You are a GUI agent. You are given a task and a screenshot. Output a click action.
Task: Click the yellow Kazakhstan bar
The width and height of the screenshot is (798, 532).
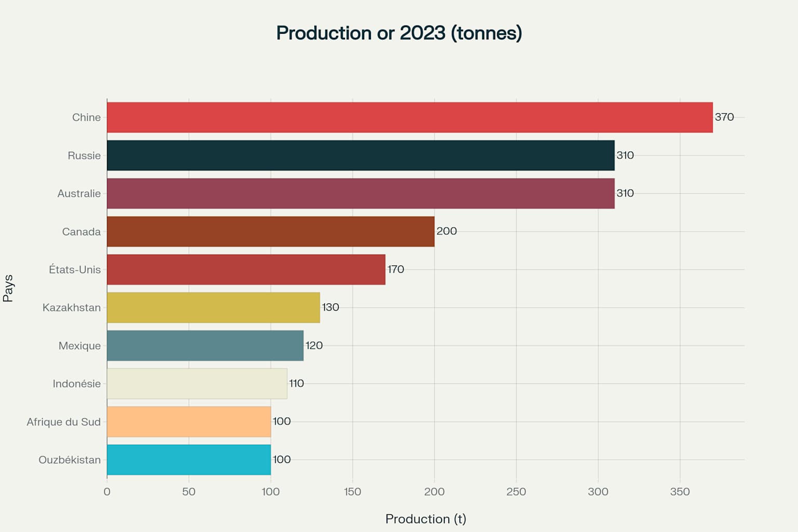213,307
